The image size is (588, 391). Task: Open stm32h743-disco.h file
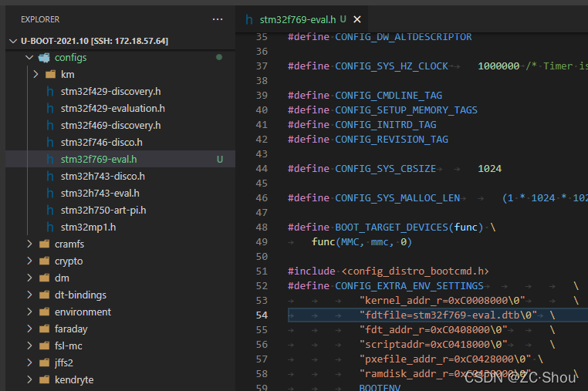(103, 176)
